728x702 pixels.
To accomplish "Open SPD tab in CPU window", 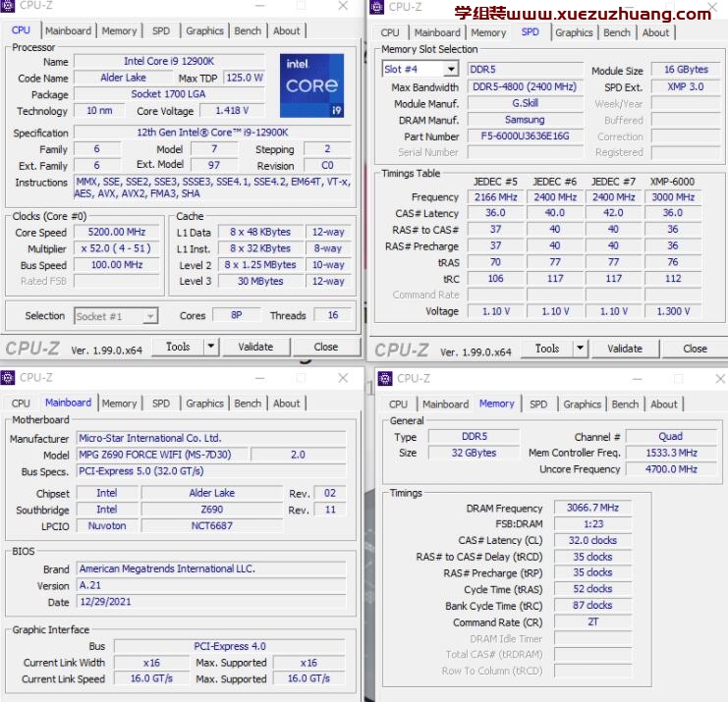I will pyautogui.click(x=161, y=31).
